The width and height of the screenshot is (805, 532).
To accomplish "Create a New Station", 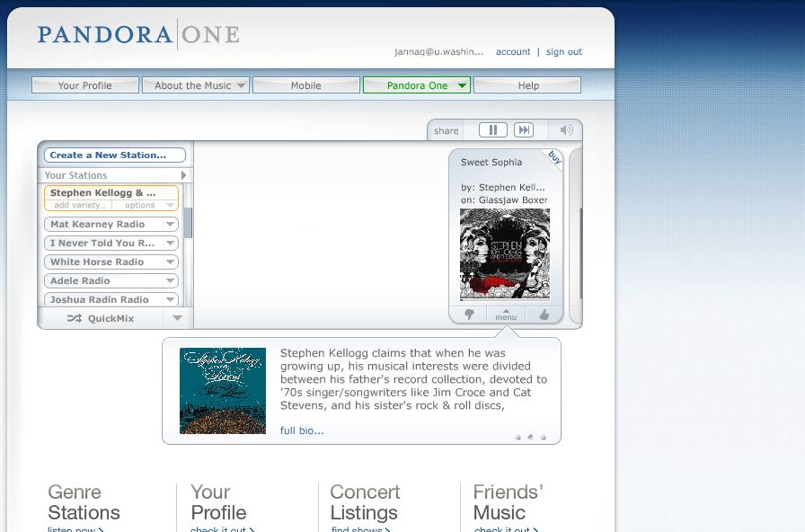I will (115, 155).
